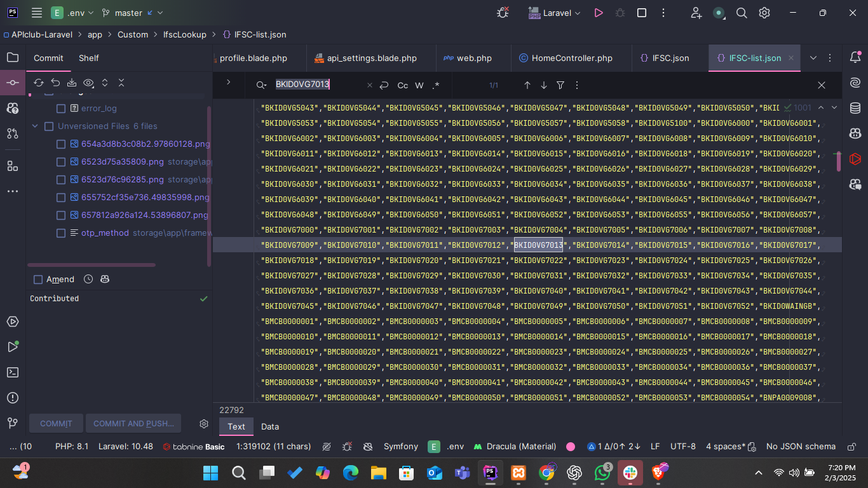Switch to the Shelf tab
The width and height of the screenshot is (868, 488).
(88, 58)
